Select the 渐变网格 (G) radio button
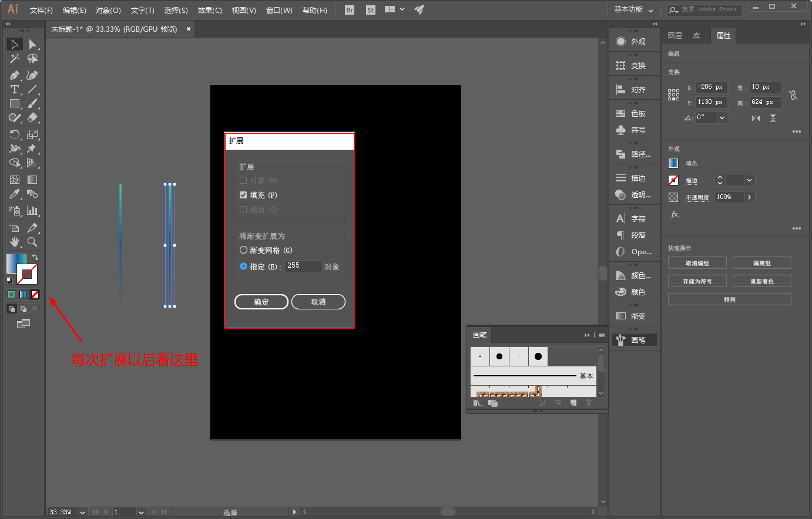This screenshot has width=812, height=519. coord(243,250)
